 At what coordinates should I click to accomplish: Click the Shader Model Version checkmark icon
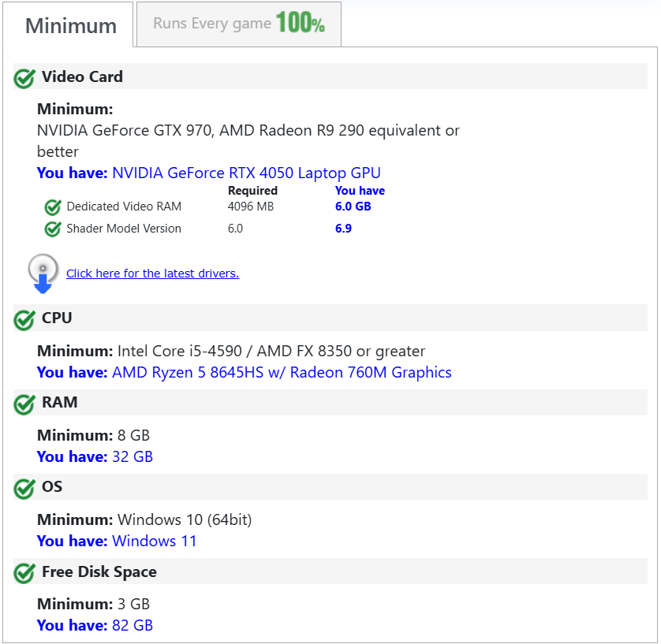53,229
